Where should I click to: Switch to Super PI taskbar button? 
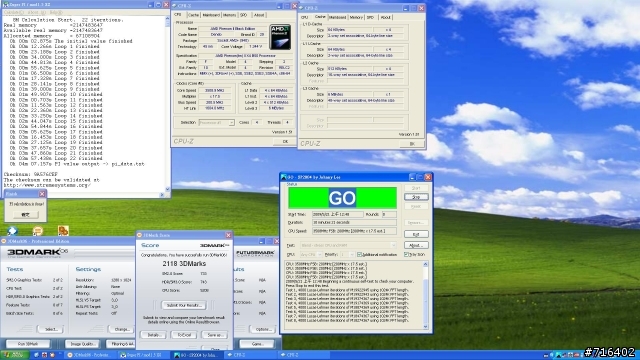tap(144, 355)
